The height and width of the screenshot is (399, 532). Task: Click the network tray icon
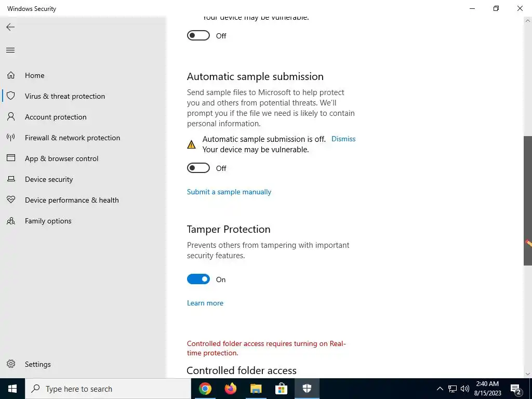[453, 389]
